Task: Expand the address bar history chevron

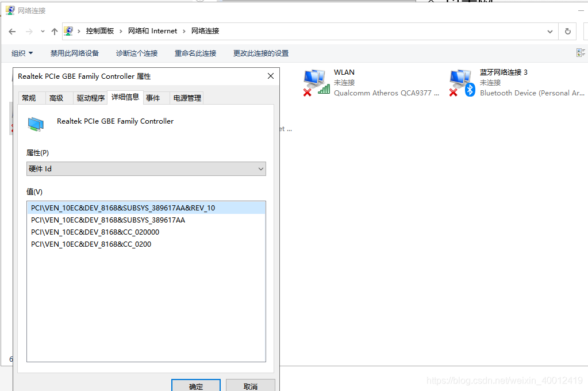Action: pos(549,32)
